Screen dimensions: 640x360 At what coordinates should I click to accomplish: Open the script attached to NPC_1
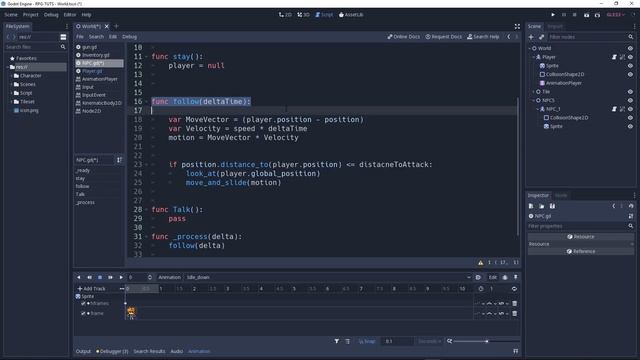[614, 109]
